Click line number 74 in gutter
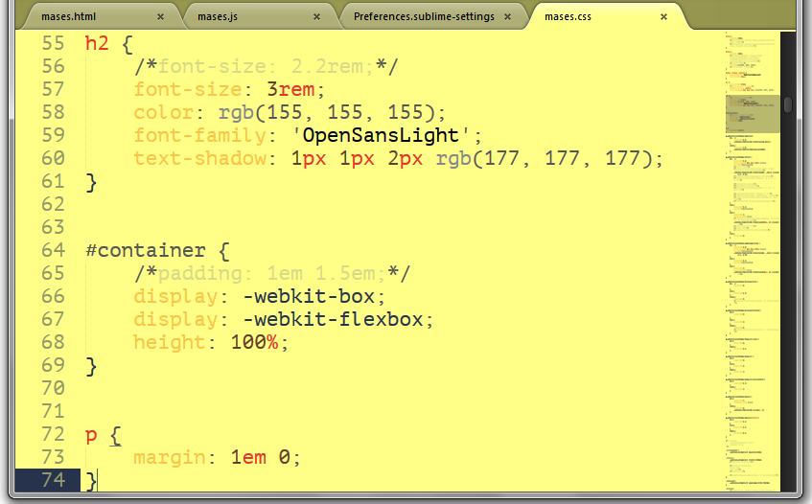812x504 pixels. coord(53,480)
